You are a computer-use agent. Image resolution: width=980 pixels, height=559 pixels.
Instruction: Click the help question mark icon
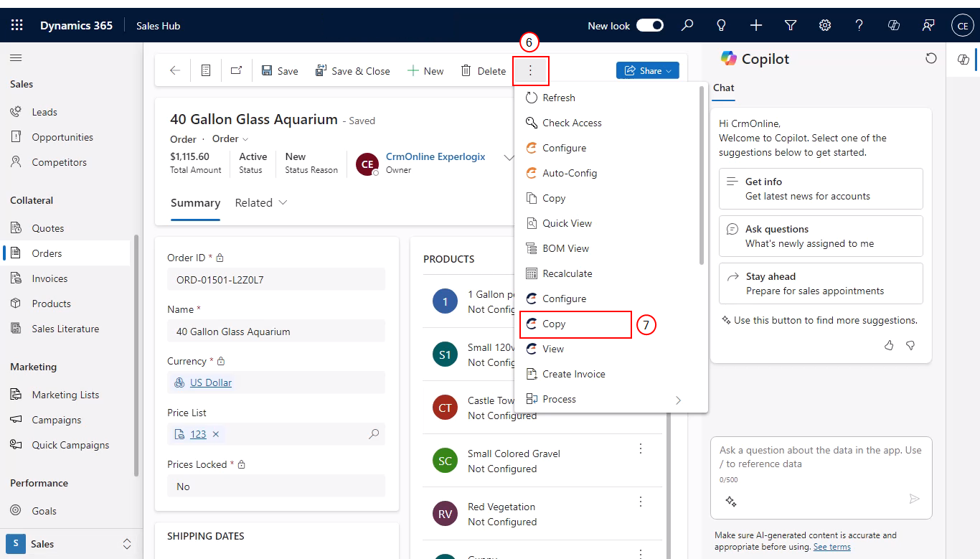859,25
